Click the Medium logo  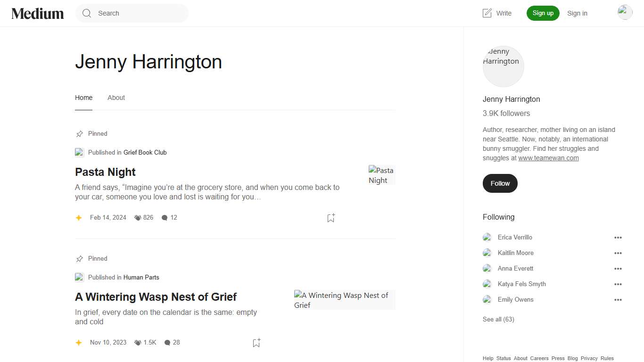point(37,13)
